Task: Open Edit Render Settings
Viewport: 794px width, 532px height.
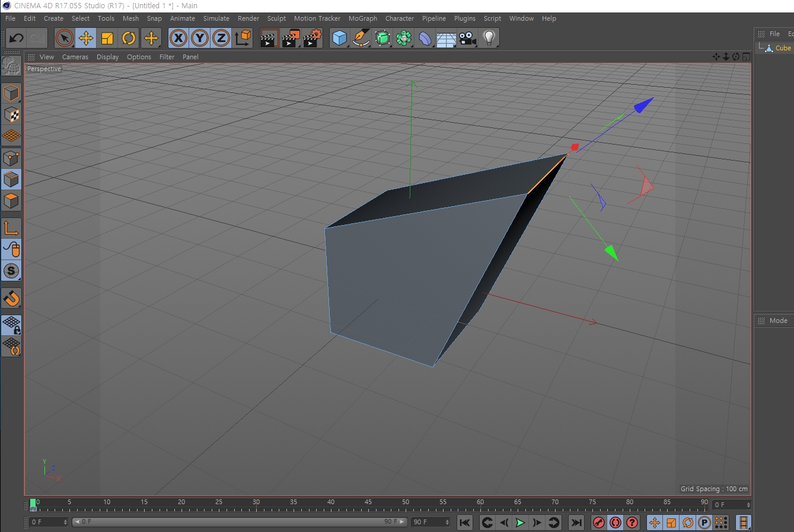Action: tap(312, 39)
